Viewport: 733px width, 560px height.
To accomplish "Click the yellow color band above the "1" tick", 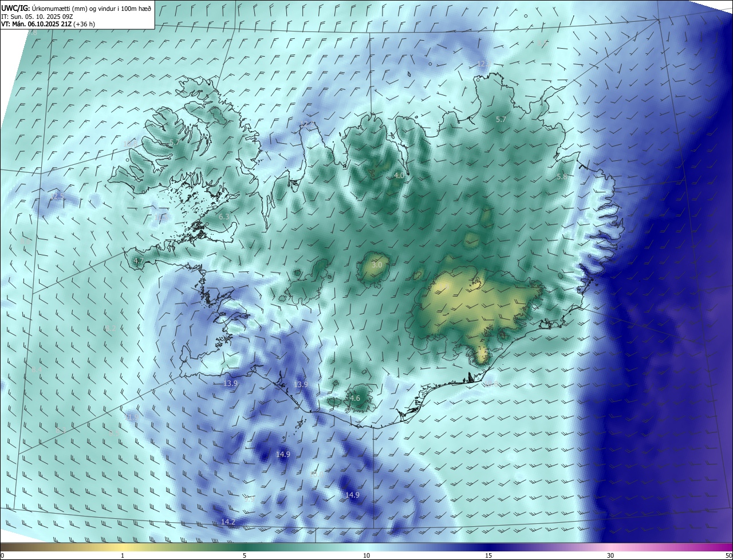I will (123, 547).
